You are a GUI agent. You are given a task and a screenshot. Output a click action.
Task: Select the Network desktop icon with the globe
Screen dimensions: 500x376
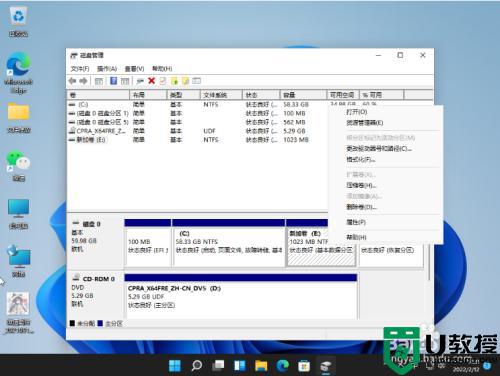tap(19, 261)
